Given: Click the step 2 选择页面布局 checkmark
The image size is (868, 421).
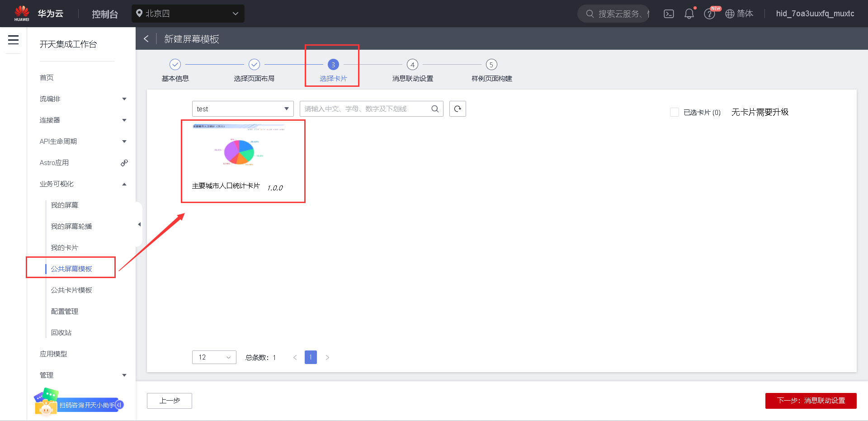Looking at the screenshot, I should 254,65.
